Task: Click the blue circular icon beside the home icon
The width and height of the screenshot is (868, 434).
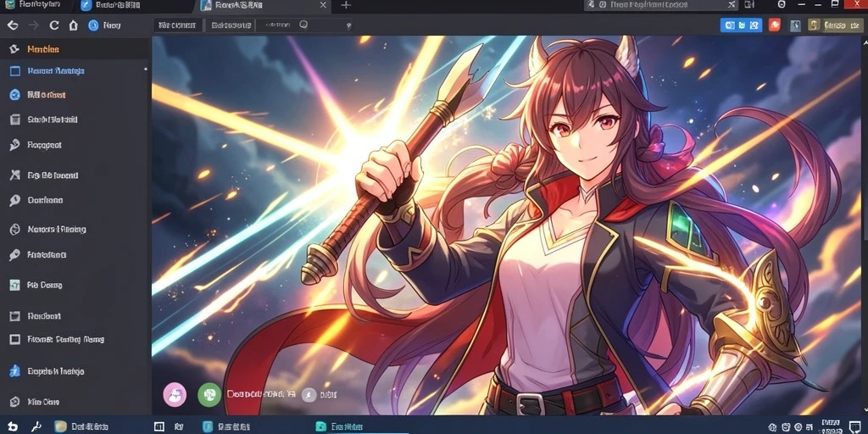Action: (x=93, y=25)
